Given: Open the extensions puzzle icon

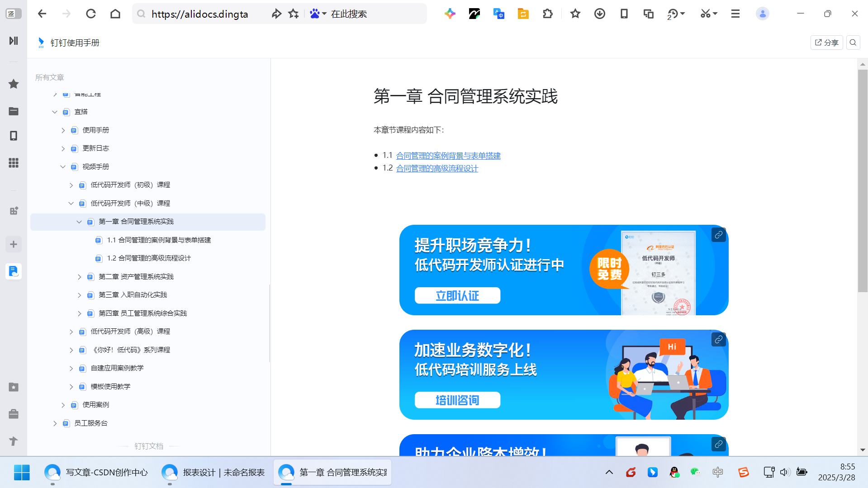Looking at the screenshot, I should coord(548,14).
